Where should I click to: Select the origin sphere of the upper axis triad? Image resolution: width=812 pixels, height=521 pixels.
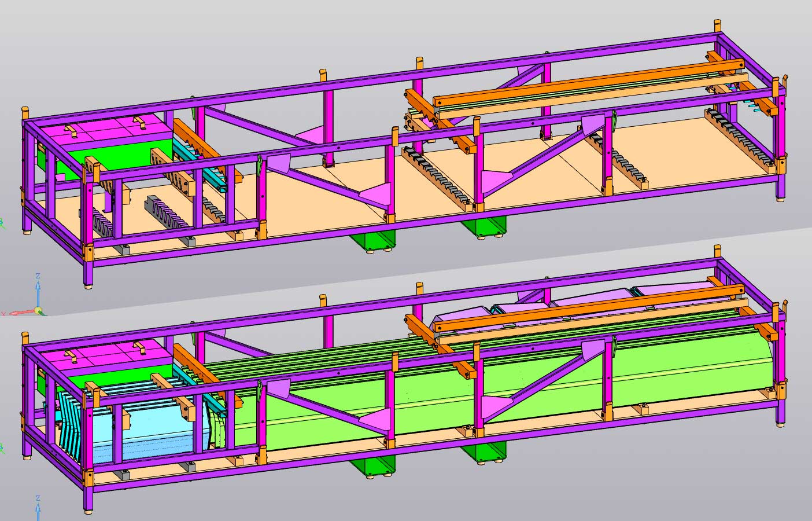[38, 311]
